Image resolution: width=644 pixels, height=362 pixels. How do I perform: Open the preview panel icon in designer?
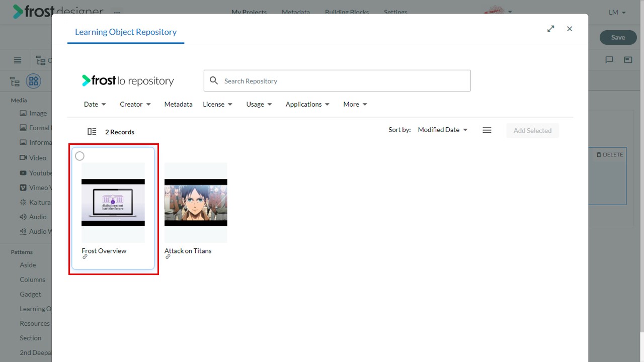click(x=628, y=60)
